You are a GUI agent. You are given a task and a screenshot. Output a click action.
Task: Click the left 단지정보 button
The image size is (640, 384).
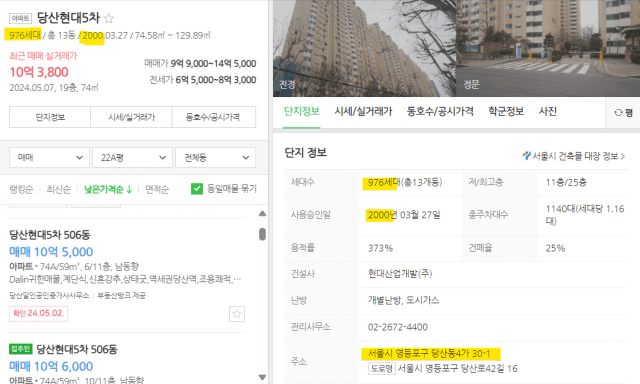pyautogui.click(x=50, y=117)
